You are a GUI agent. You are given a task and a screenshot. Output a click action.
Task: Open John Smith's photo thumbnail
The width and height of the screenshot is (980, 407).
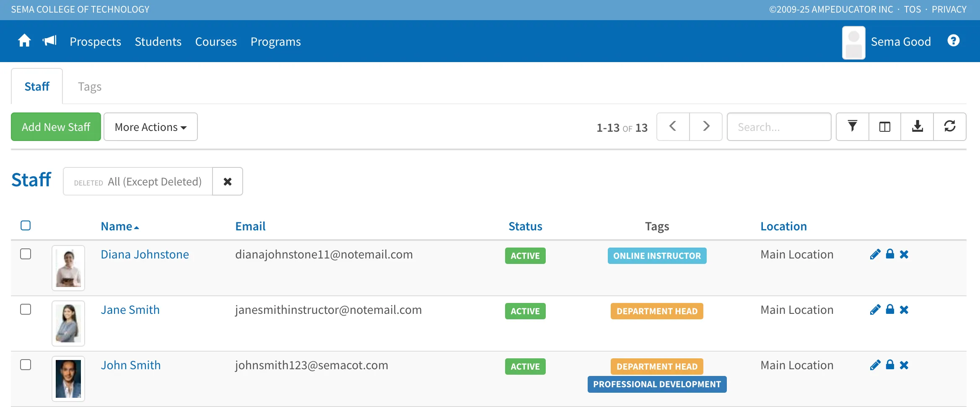[68, 378]
